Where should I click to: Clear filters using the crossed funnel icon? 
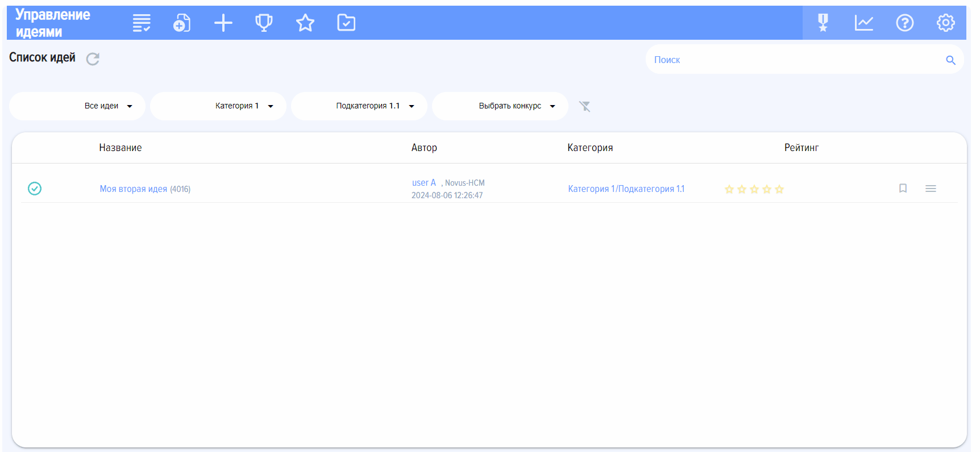[x=584, y=106]
